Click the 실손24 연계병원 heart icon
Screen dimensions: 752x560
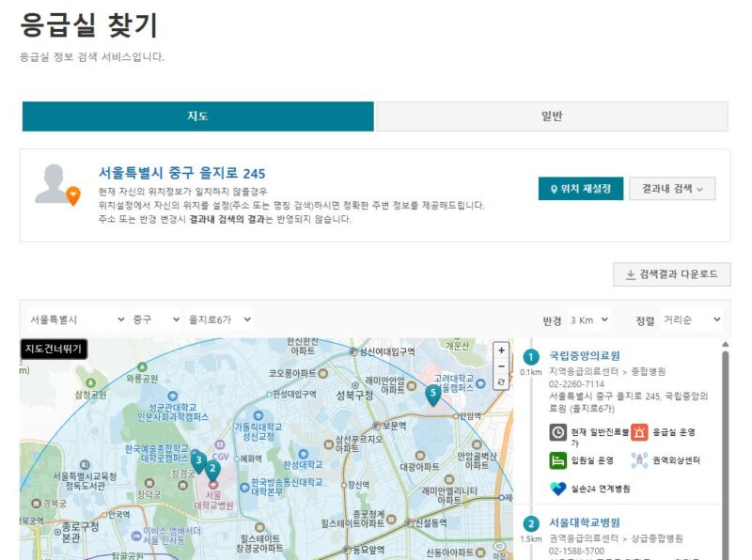click(557, 489)
